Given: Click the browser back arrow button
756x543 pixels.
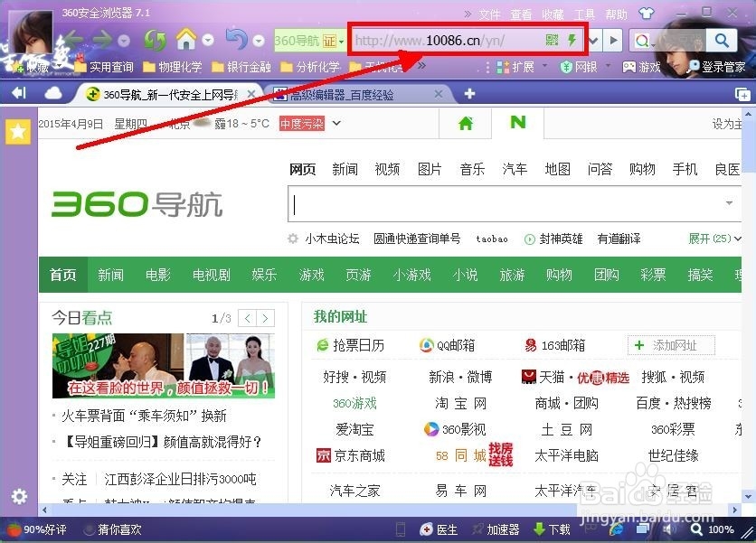Looking at the screenshot, I should (74, 40).
